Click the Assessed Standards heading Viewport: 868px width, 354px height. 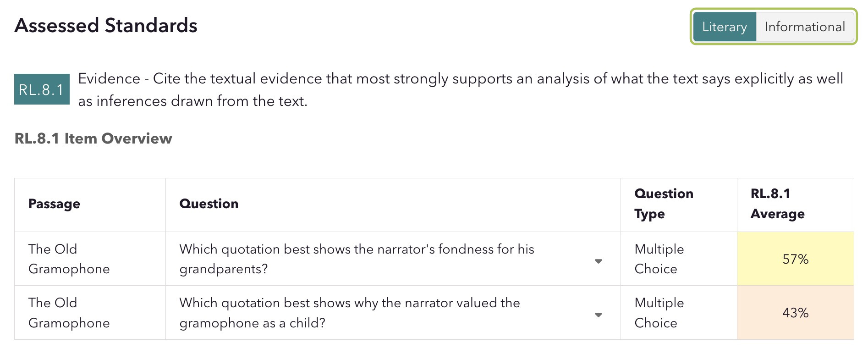[106, 26]
